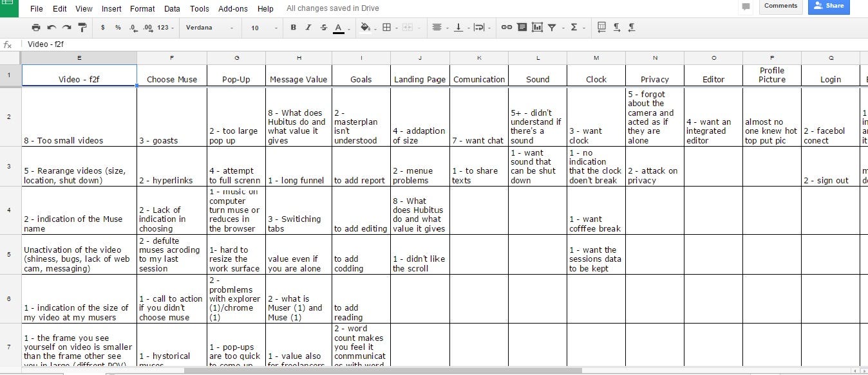Select the 'Choose Muse' header cell

(172, 75)
